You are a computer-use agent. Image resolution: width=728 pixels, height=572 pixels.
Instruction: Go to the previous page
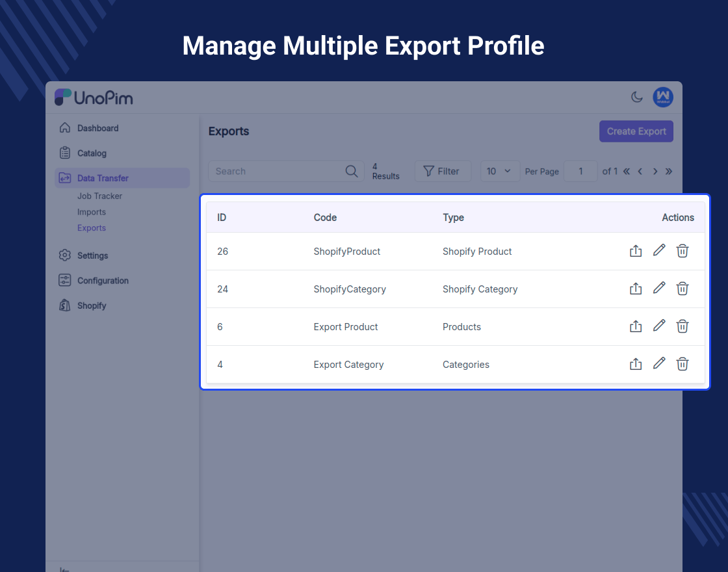[640, 172]
